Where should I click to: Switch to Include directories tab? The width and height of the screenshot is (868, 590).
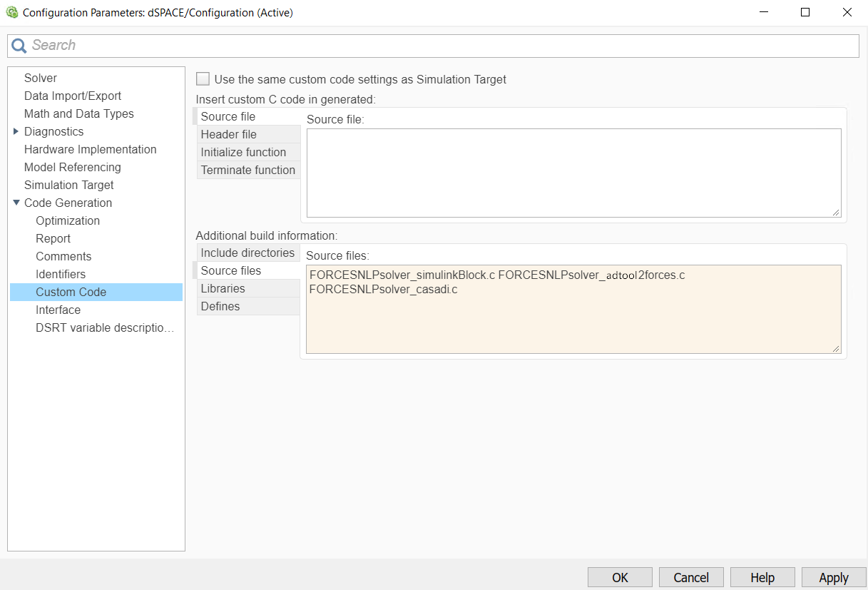tap(247, 253)
